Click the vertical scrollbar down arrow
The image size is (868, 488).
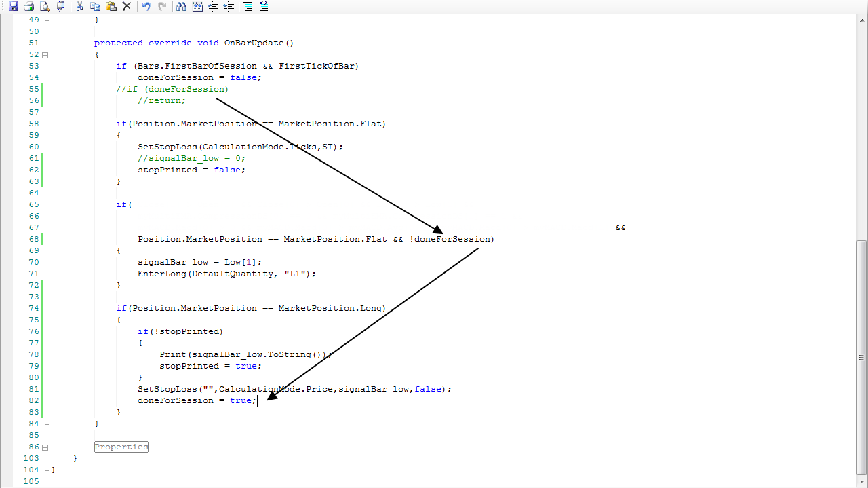[862, 481]
